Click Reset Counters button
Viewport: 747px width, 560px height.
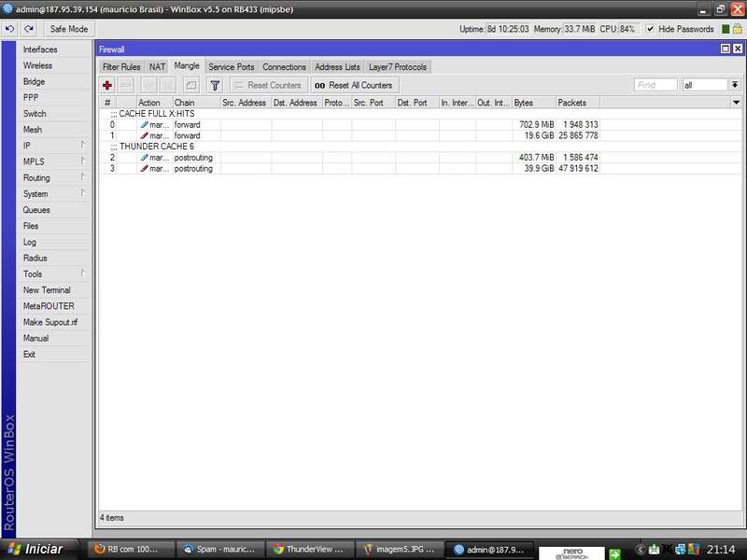coord(269,85)
